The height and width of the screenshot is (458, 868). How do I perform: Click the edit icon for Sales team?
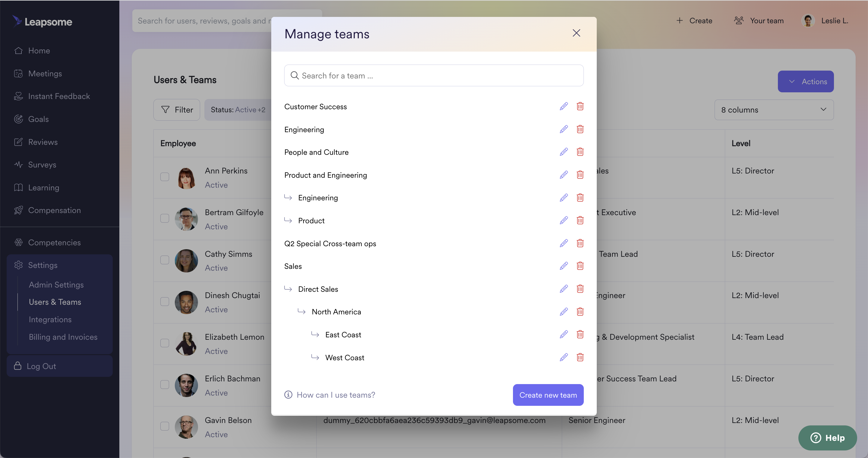[x=563, y=266]
